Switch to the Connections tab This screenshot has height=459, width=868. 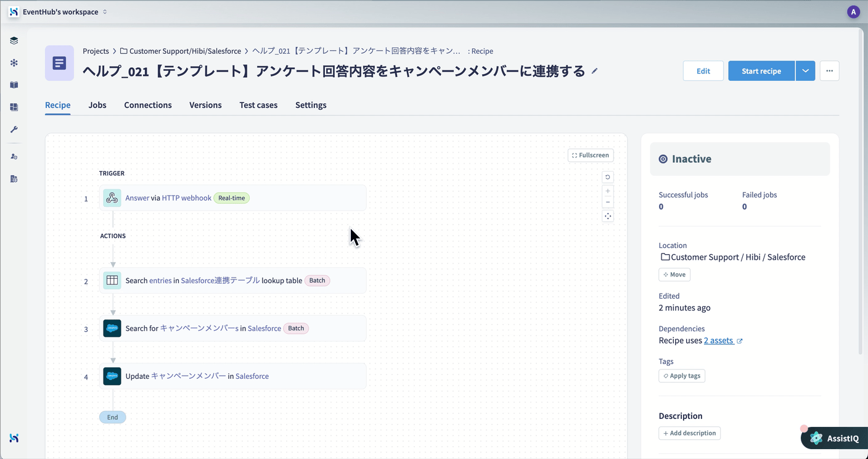[x=148, y=105]
